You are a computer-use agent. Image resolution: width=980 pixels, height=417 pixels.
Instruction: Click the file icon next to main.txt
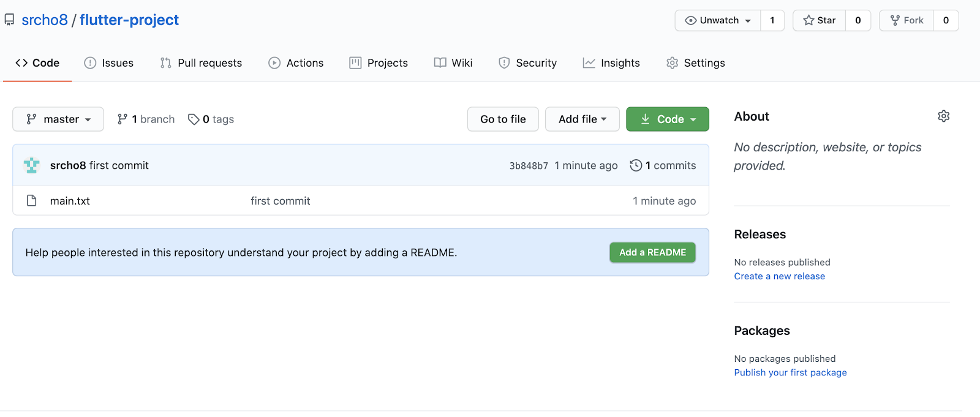coord(32,200)
